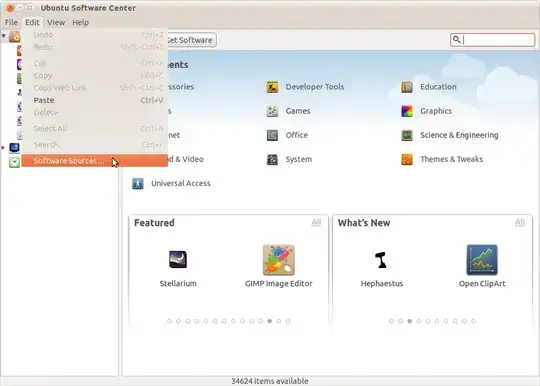
Task: Open the System category icon
Action: tap(272, 159)
